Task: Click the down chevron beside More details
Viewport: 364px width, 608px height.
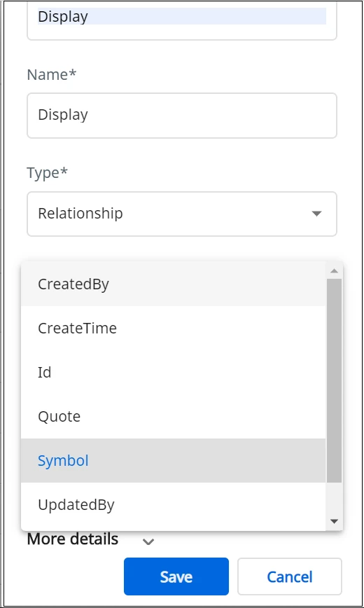Action: [148, 541]
